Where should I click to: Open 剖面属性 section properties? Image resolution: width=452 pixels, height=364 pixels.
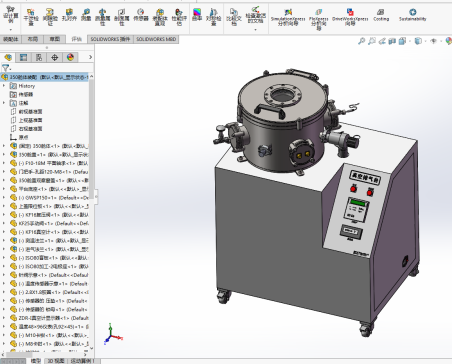pyautogui.click(x=122, y=17)
